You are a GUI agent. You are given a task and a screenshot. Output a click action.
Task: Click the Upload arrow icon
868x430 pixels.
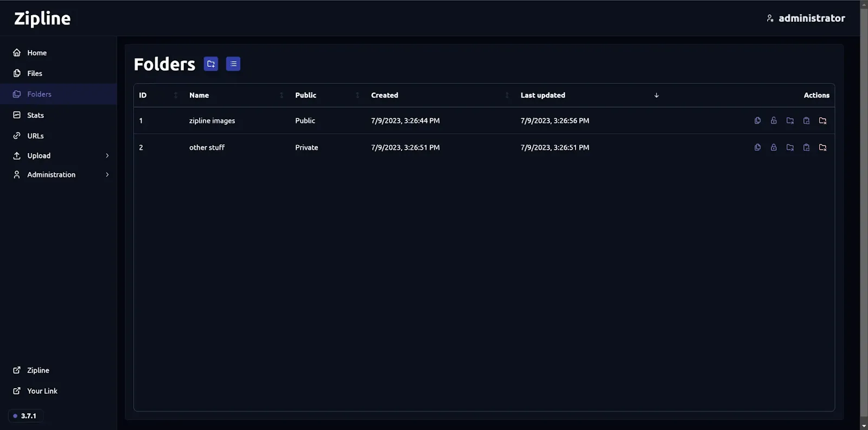pyautogui.click(x=17, y=156)
